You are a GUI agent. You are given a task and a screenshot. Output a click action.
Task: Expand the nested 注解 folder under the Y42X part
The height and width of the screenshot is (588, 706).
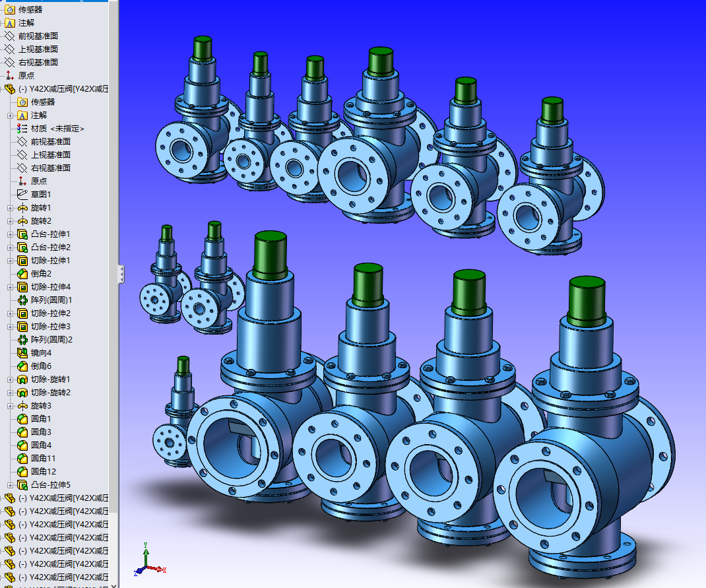tap(11, 115)
